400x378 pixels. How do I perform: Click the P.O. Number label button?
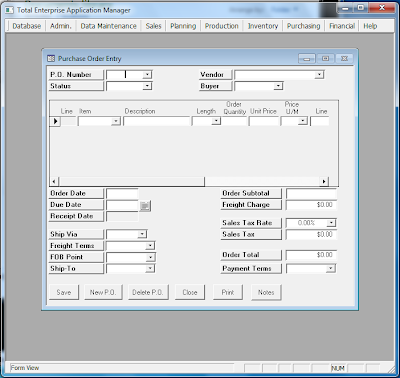point(76,75)
